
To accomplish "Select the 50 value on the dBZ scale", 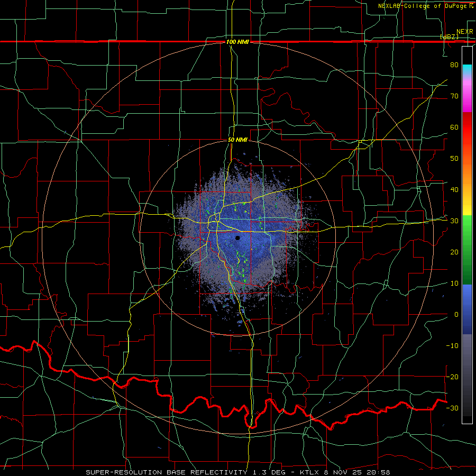I will tap(454, 159).
